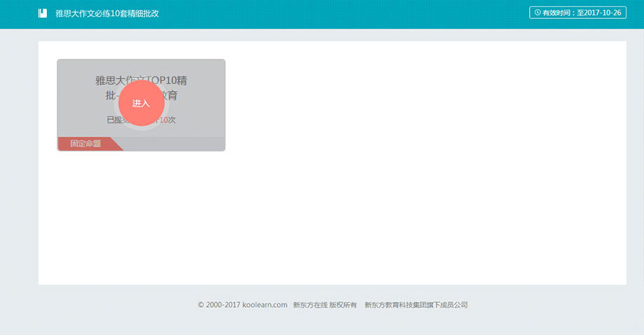
Task: Click the 固定命题 red corner tag
Action: (x=85, y=144)
